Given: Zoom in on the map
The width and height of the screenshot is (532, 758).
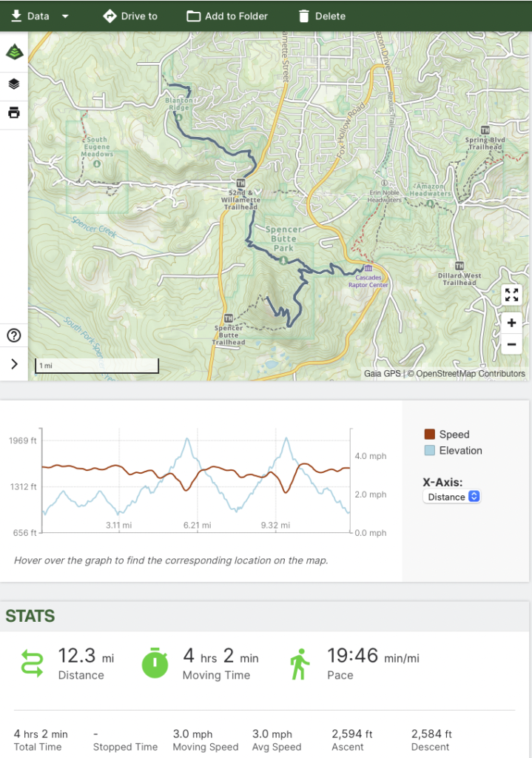Looking at the screenshot, I should coord(511,323).
